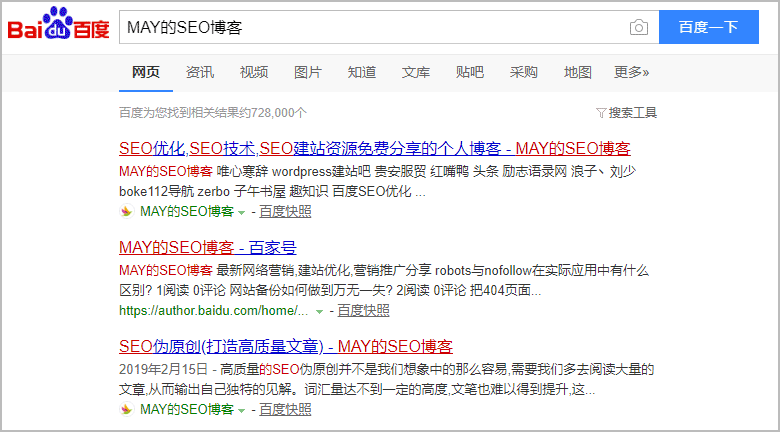The image size is (780, 432).
Task: Open MAY的SEO博客 - 百家号 result link
Action: [208, 247]
